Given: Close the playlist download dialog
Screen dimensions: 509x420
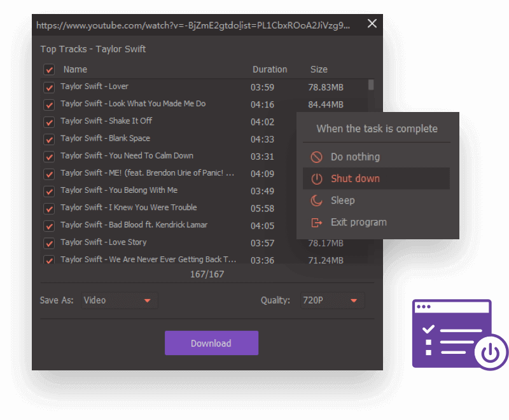Looking at the screenshot, I should [x=372, y=24].
